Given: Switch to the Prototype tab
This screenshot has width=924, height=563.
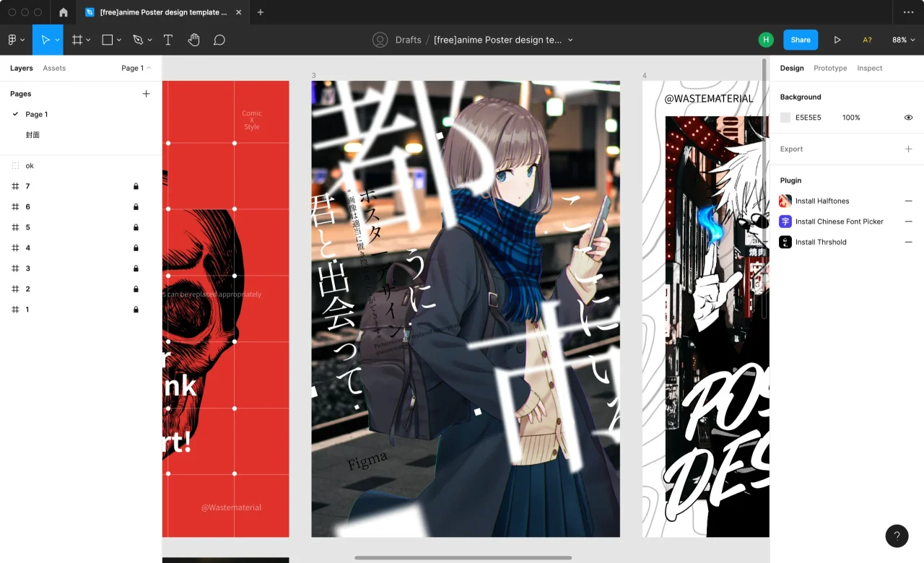Looking at the screenshot, I should 830,69.
